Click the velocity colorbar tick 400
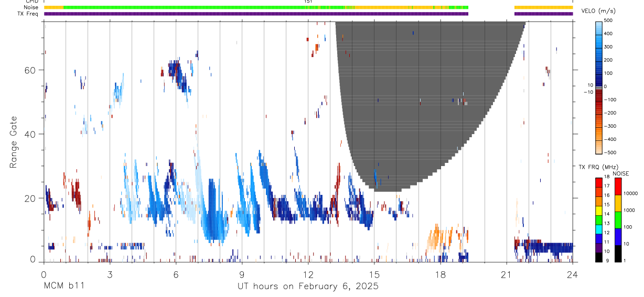This screenshot has height=297, width=644. pyautogui.click(x=608, y=34)
